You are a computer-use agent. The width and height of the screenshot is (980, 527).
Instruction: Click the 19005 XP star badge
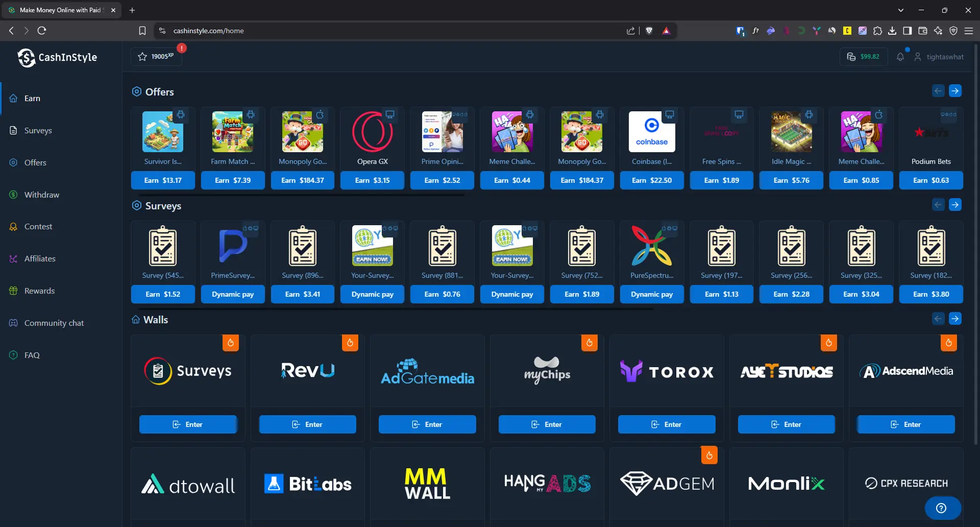click(156, 57)
